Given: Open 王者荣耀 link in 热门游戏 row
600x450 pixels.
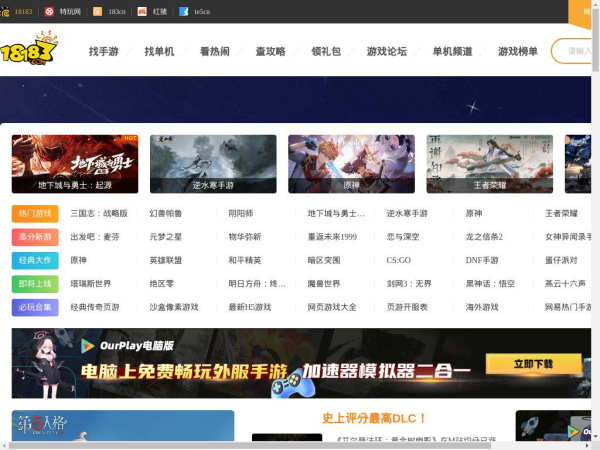Looking at the screenshot, I should coord(561,214).
